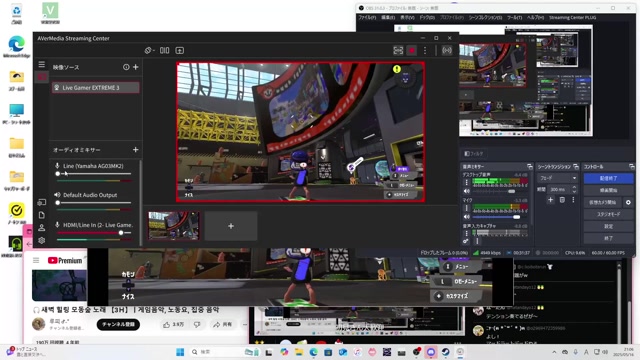Mute the Line (Yamaha AG03MK2) microphone icon

(x=57, y=166)
